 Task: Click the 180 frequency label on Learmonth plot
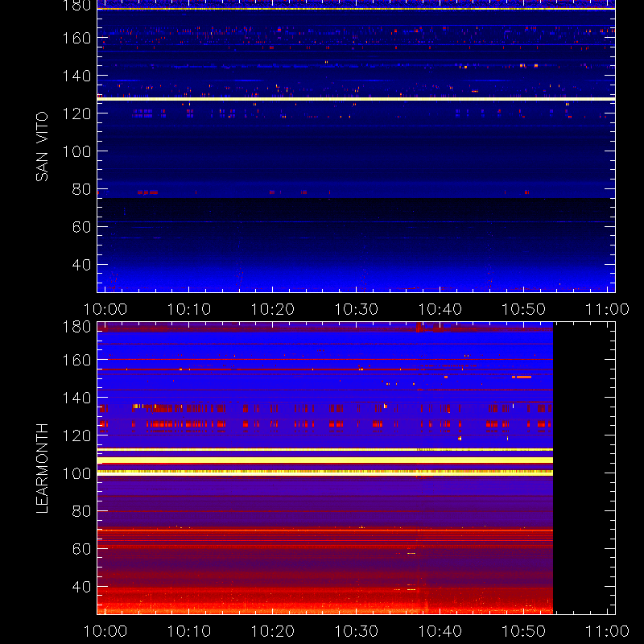pos(76,327)
